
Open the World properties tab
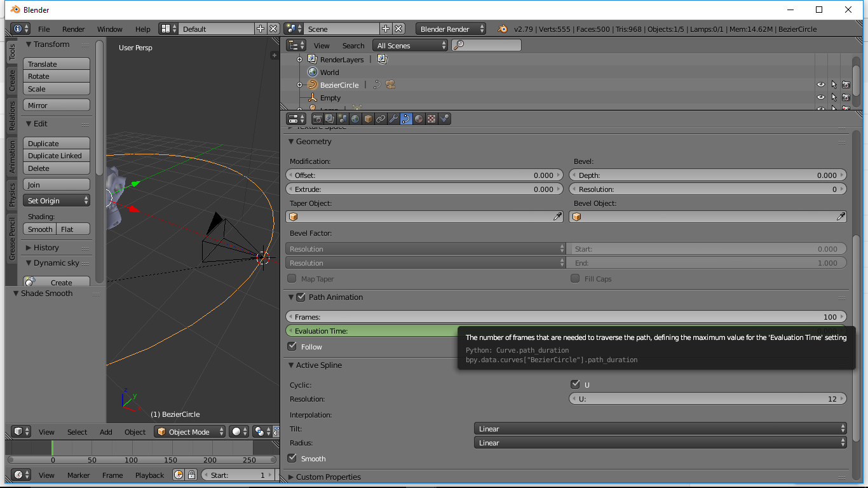(x=355, y=118)
